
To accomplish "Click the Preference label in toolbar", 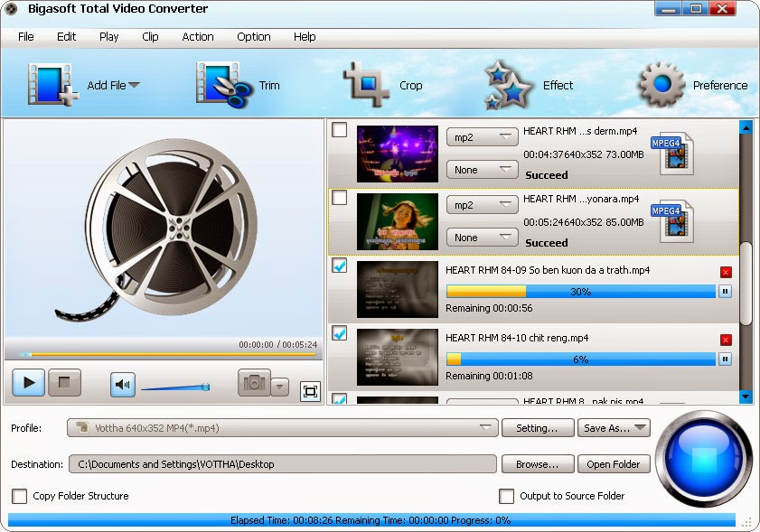I will (720, 85).
